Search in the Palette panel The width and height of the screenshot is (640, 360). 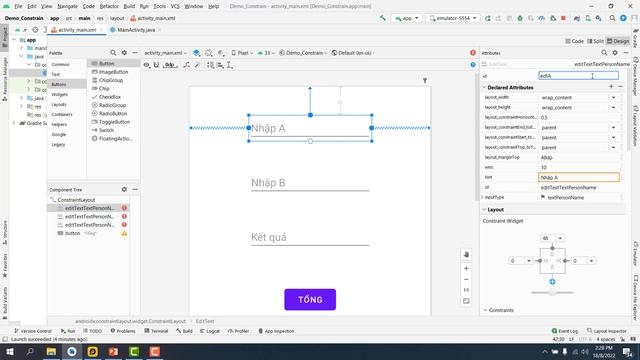tap(113, 53)
